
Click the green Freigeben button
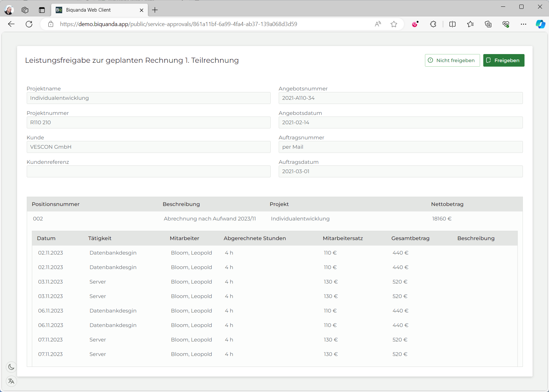504,61
